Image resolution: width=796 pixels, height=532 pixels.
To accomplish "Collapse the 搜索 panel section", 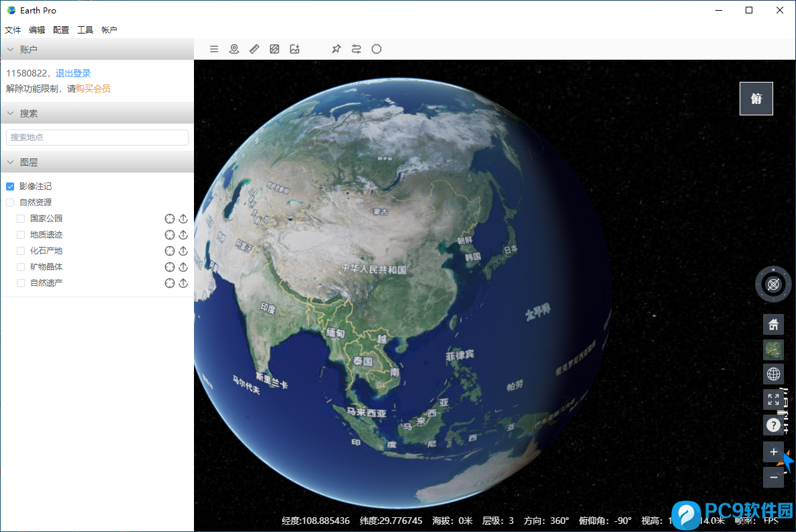I will (97, 113).
